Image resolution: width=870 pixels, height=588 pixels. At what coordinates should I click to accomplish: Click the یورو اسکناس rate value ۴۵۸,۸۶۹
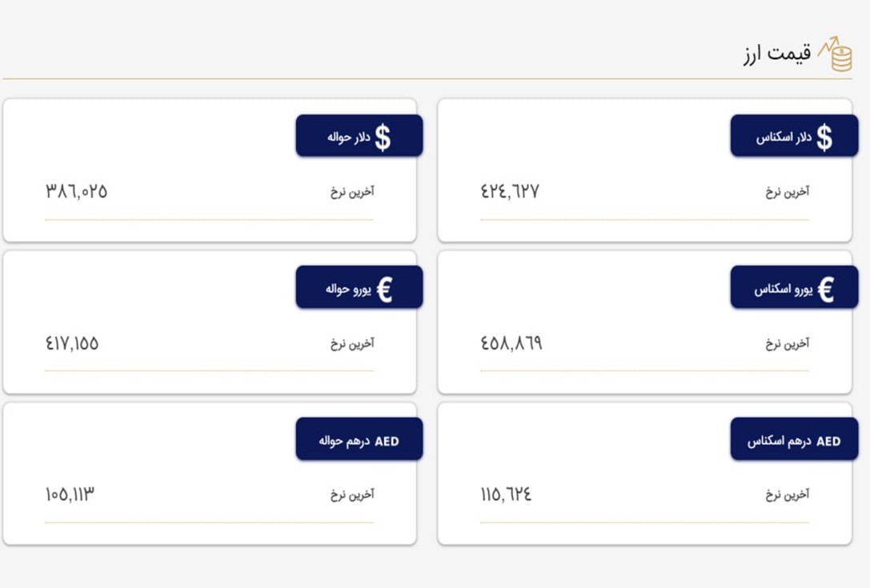(x=511, y=343)
